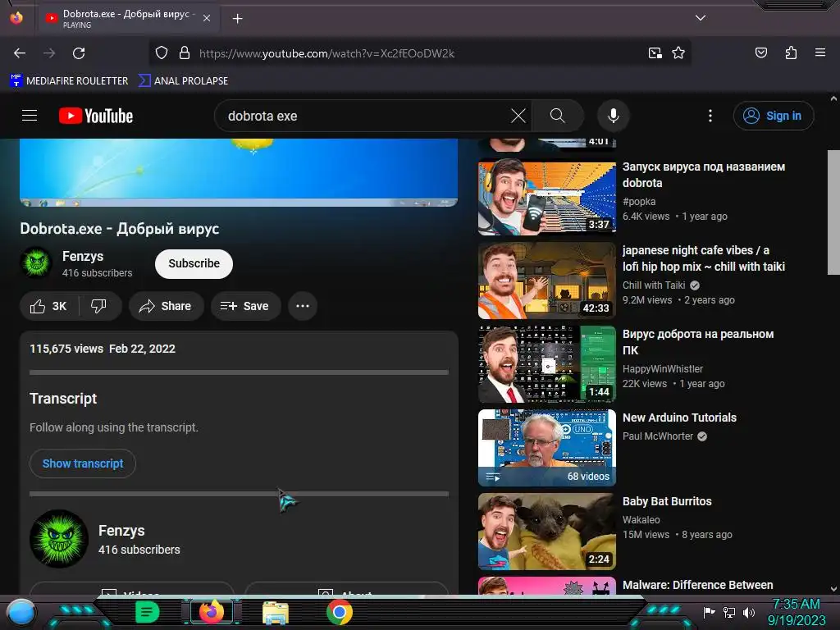The image size is (840, 630).
Task: Open the volume speaker tray icon
Action: click(x=748, y=612)
